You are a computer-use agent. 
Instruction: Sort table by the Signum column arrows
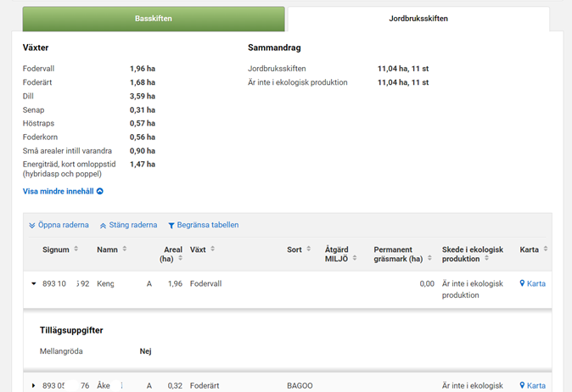[x=76, y=249]
